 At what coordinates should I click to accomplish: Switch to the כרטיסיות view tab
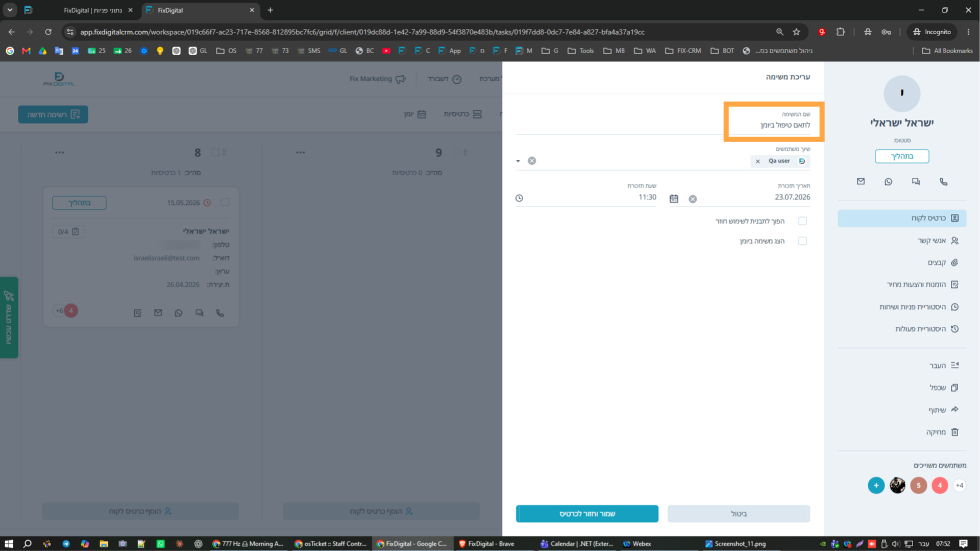point(462,114)
